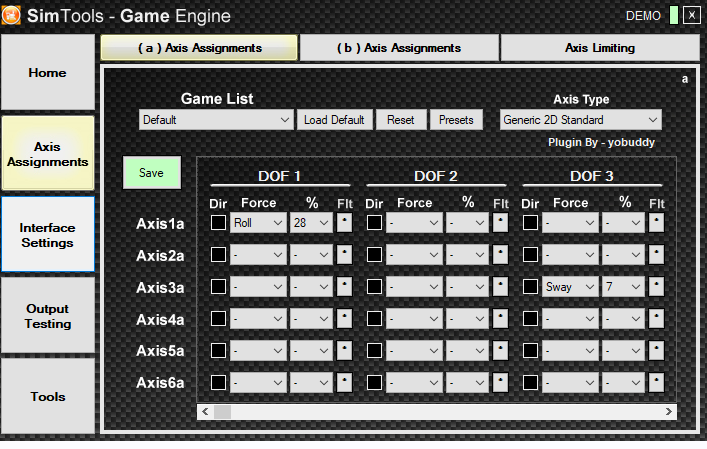Open Axis Assignments in the sidebar

(x=48, y=154)
